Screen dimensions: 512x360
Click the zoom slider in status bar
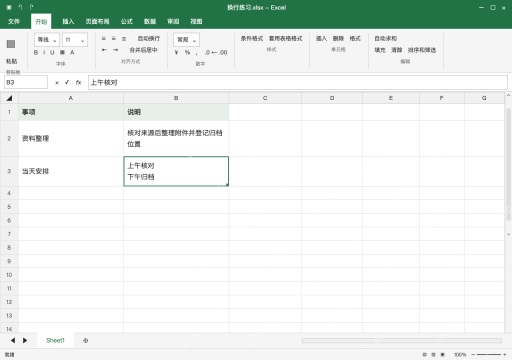pyautogui.click(x=489, y=355)
